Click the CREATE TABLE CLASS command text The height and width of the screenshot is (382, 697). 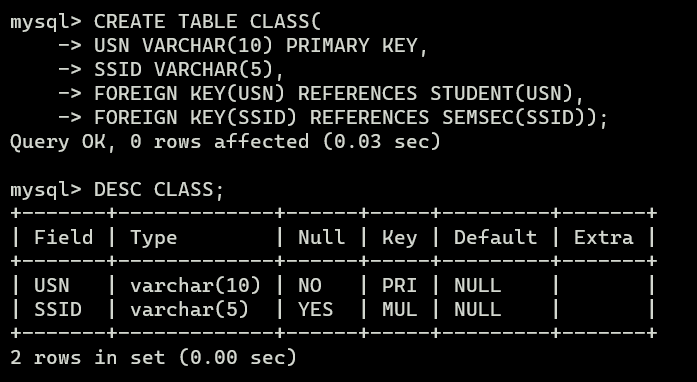[207, 22]
